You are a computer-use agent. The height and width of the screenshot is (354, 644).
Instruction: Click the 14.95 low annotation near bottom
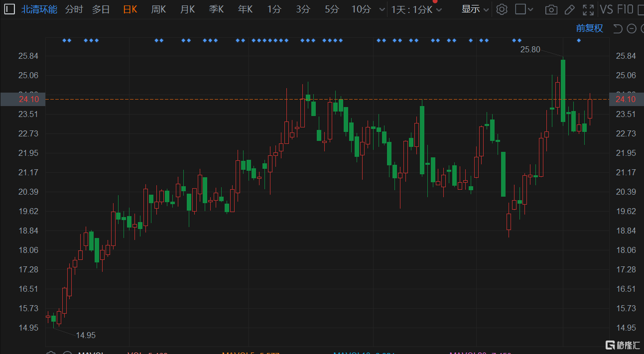click(x=86, y=335)
